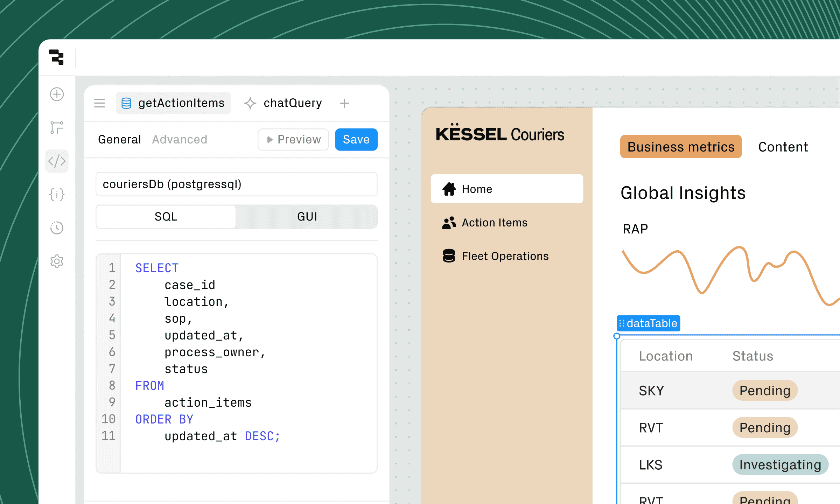The width and height of the screenshot is (840, 504).
Task: Switch to the chatQuery tab
Action: coord(293,103)
